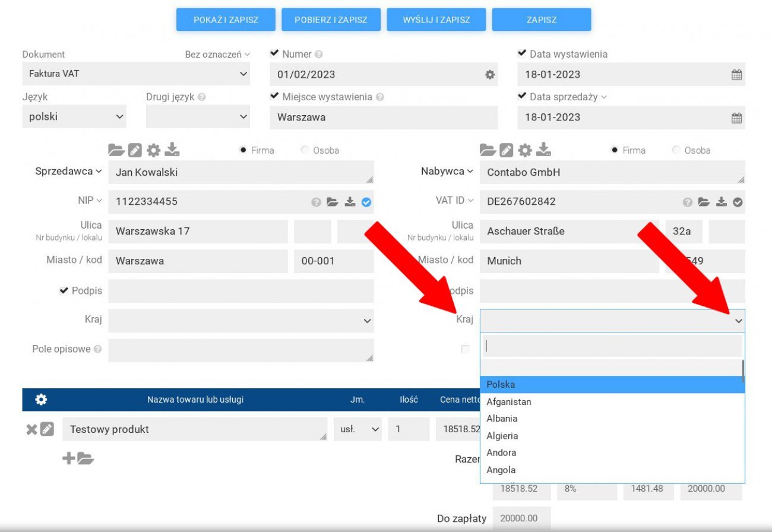Image resolution: width=772 pixels, height=532 pixels.
Task: Click download icon in VAT ID field
Action: coord(722,202)
